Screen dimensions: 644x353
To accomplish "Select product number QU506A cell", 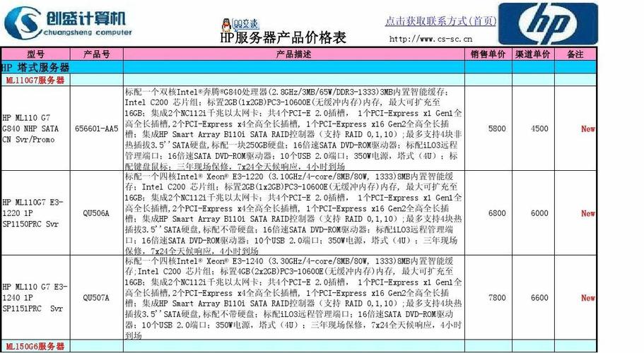I will point(97,213).
